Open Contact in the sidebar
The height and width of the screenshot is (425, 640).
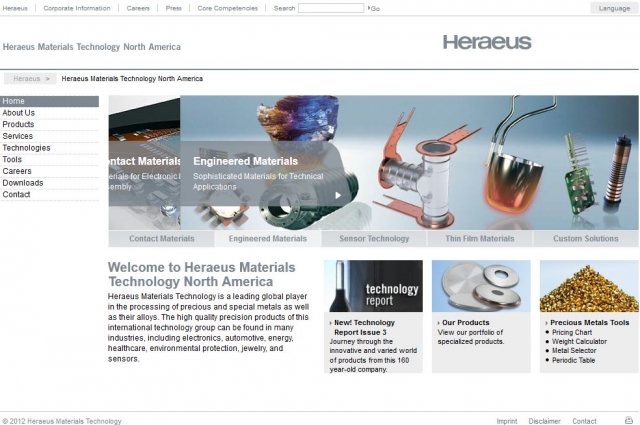coord(49,195)
